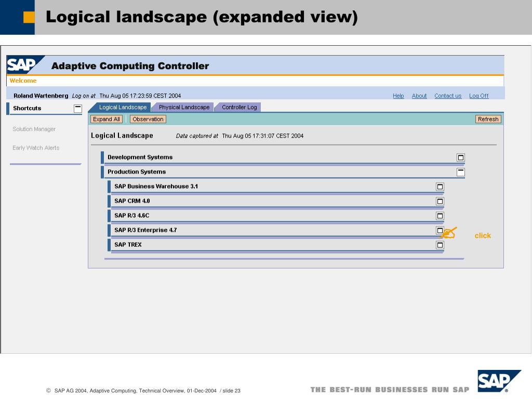
Task: Click the Adaptive Computing Controller title
Action: point(130,66)
